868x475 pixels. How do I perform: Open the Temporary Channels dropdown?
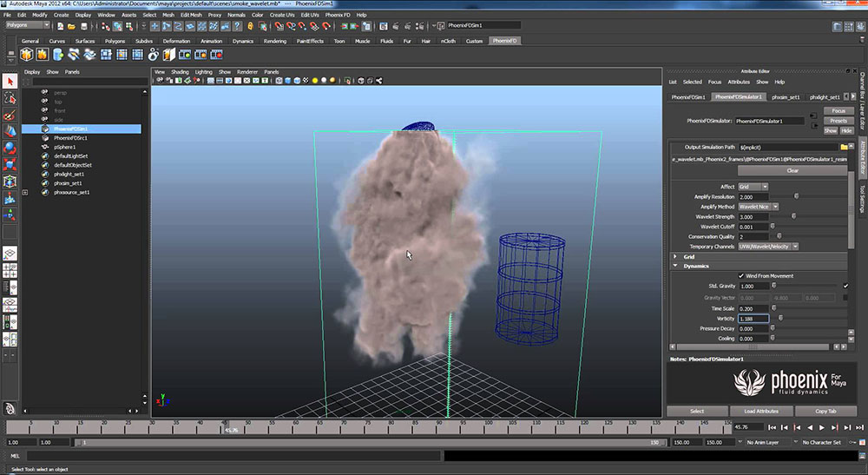coord(768,247)
